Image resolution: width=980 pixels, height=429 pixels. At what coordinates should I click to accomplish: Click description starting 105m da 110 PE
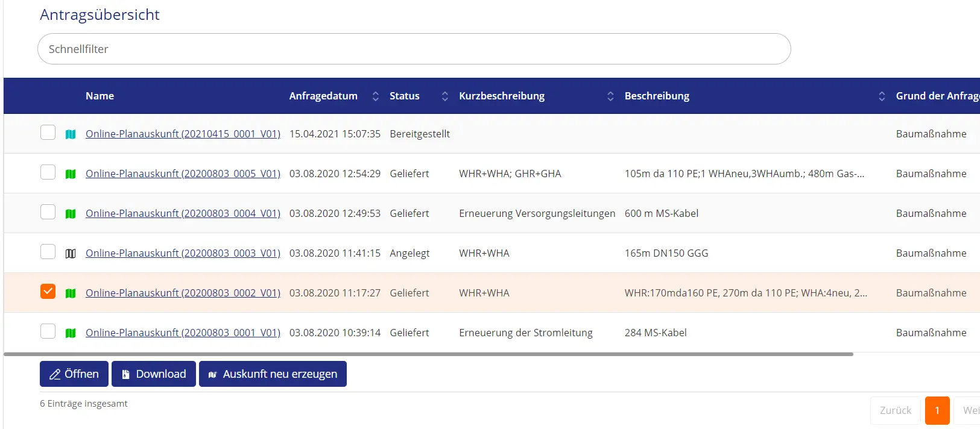click(x=744, y=174)
